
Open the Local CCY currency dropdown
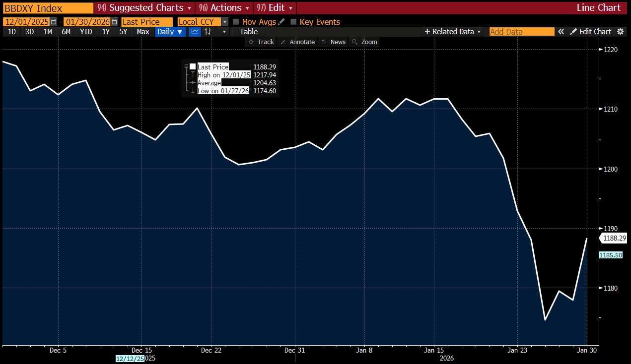point(224,22)
